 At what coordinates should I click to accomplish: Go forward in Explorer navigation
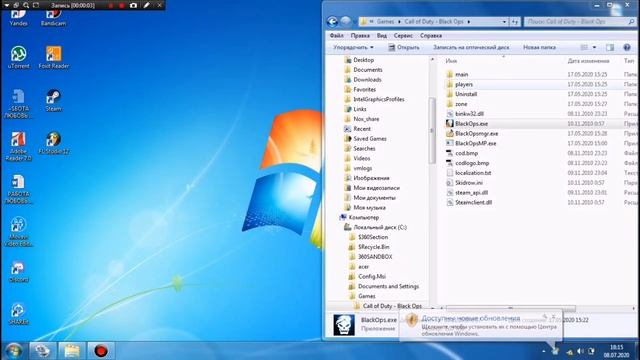coord(345,22)
